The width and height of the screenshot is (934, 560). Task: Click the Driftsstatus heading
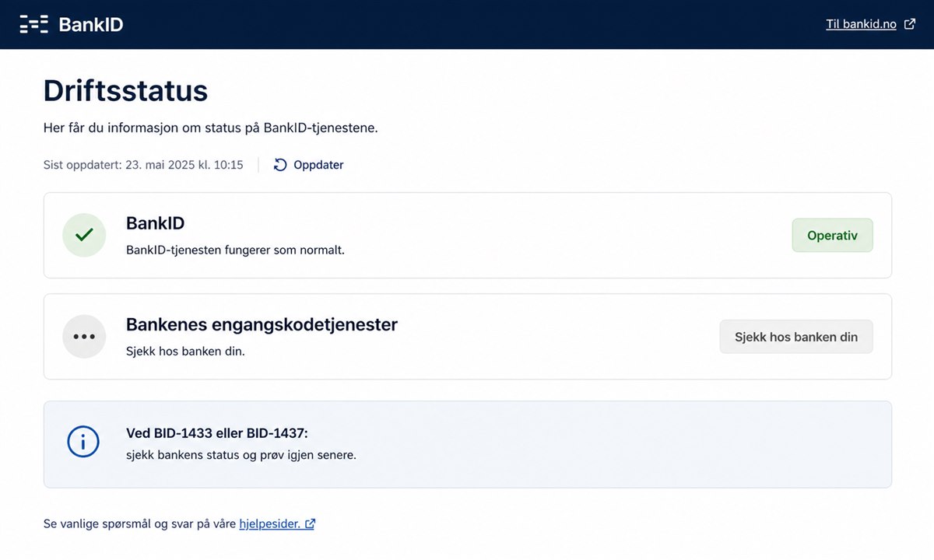[125, 91]
